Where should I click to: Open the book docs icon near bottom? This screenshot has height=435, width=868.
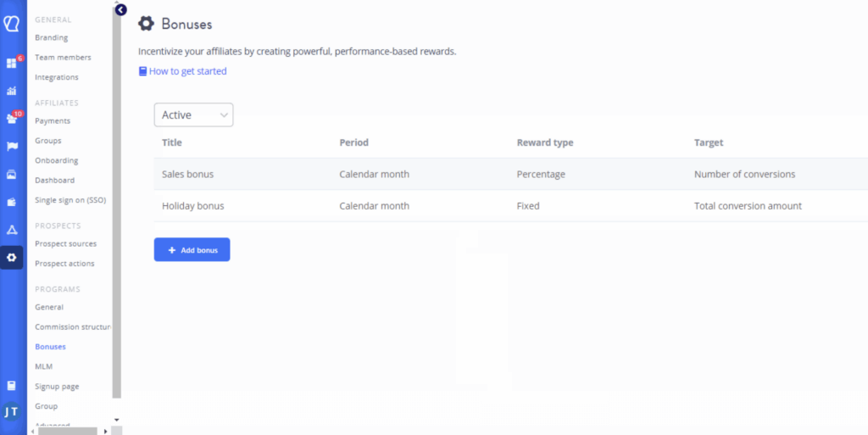pos(12,386)
